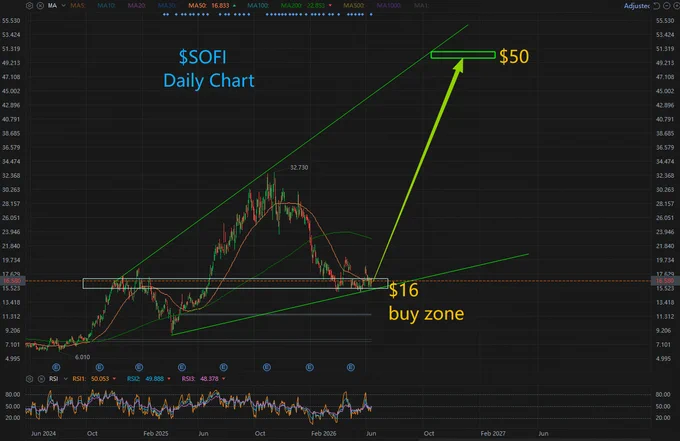This screenshot has width=680, height=441.
Task: Click the 6.010 low price label
Action: [82, 357]
